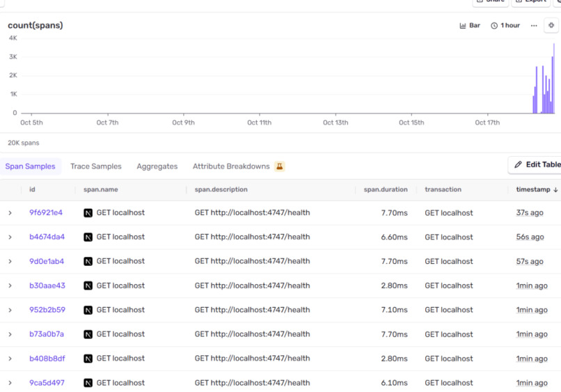Click the bar chart icon next to Bar
Image resolution: width=561 pixels, height=392 pixels.
coord(463,26)
